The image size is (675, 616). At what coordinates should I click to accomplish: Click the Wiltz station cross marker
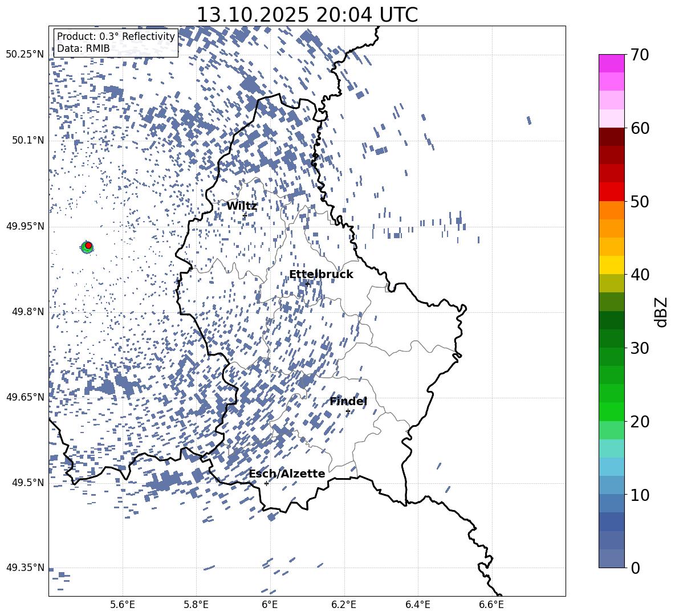245,215
